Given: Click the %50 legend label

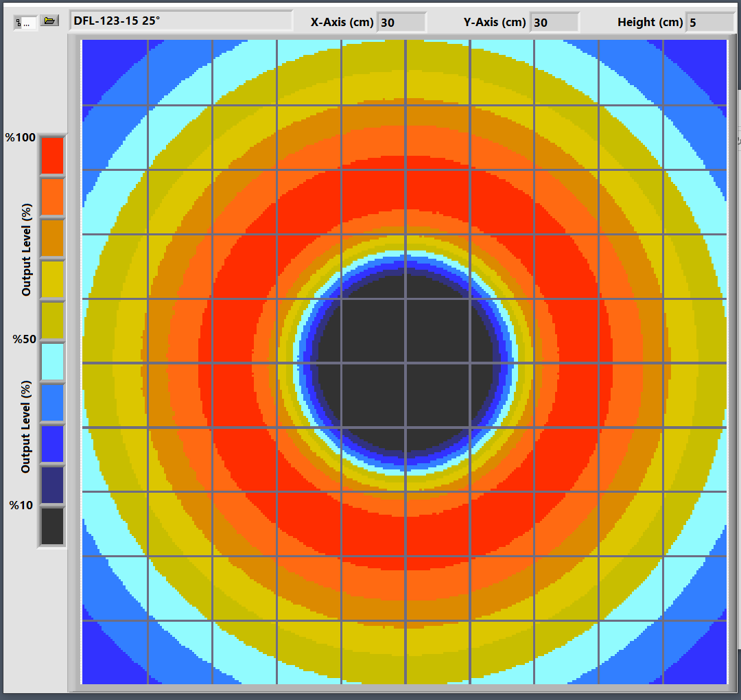Looking at the screenshot, I should [23, 339].
